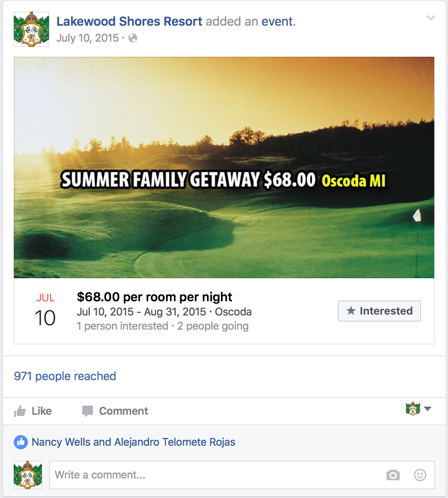The width and height of the screenshot is (448, 498).
Task: View the 971 people reached stats
Action: pyautogui.click(x=65, y=377)
